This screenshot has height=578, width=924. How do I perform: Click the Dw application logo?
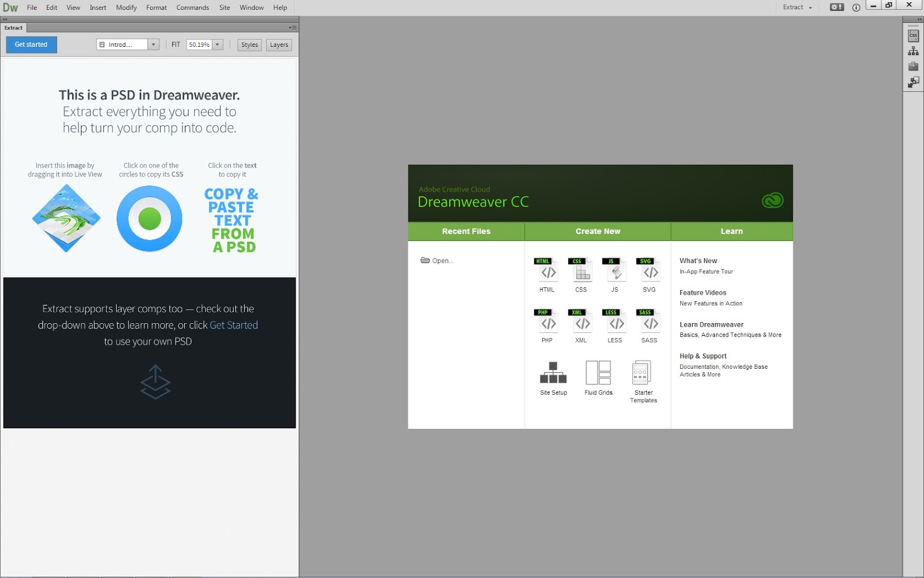[x=10, y=8]
